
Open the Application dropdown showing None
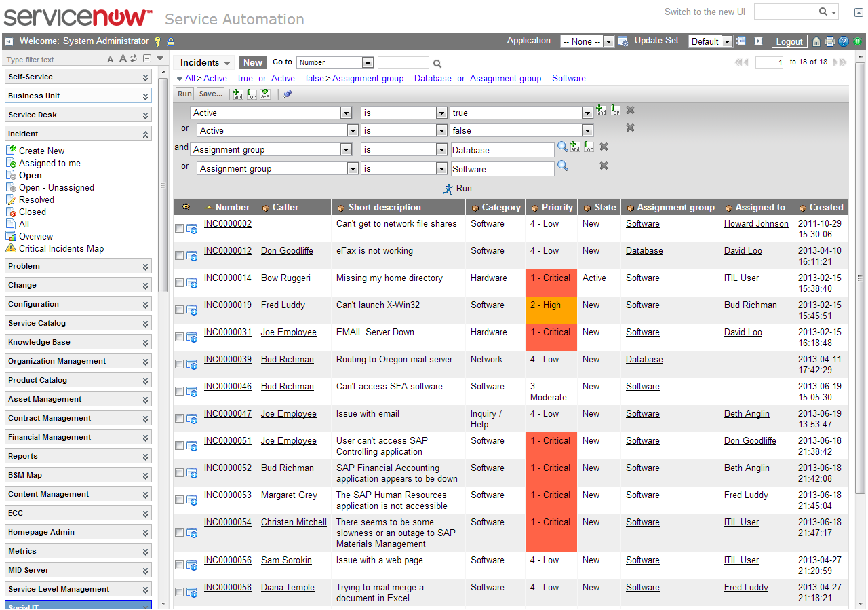(x=587, y=41)
